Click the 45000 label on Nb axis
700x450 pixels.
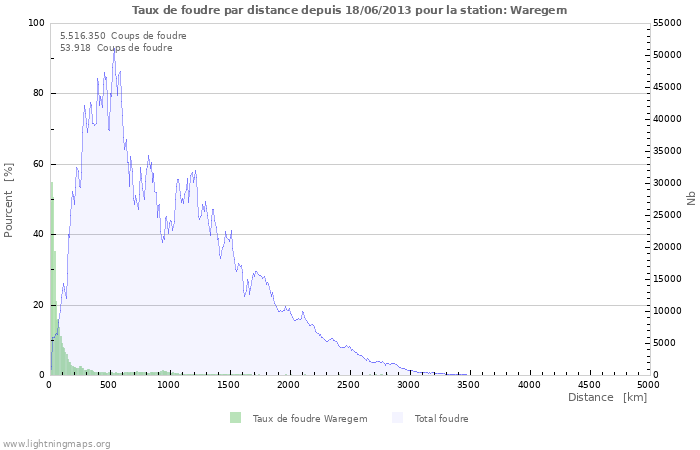(667, 87)
